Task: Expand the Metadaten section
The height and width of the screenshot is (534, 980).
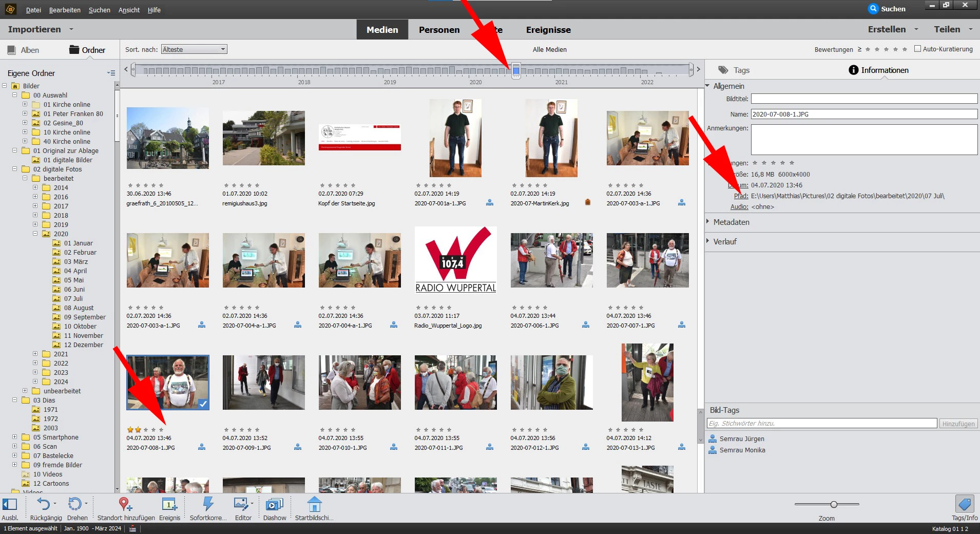Action: (707, 222)
